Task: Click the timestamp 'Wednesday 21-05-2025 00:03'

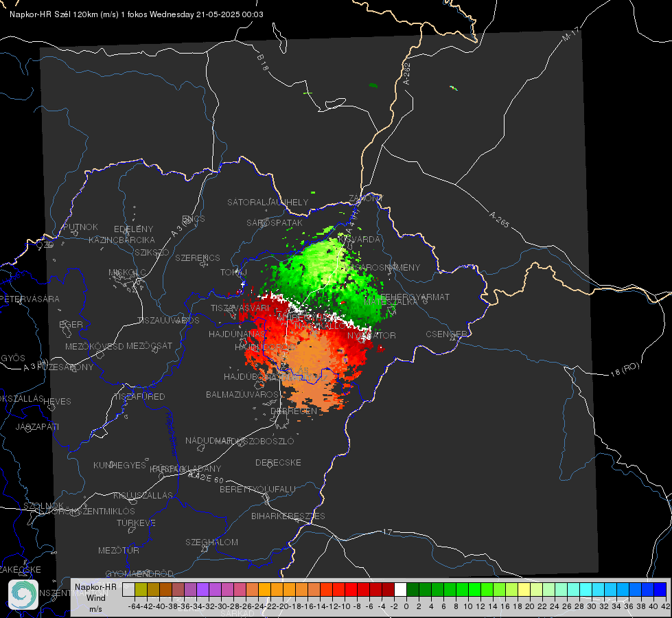Action: point(206,14)
